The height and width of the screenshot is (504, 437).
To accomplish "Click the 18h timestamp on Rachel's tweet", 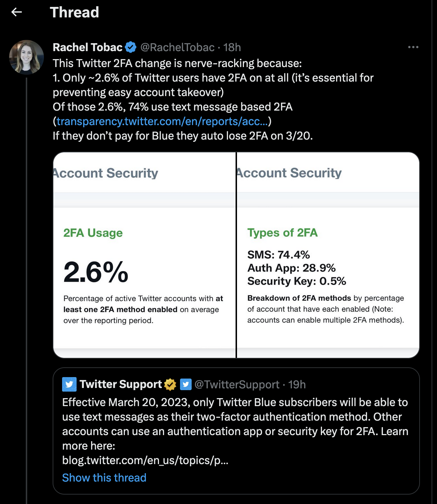I will [232, 47].
